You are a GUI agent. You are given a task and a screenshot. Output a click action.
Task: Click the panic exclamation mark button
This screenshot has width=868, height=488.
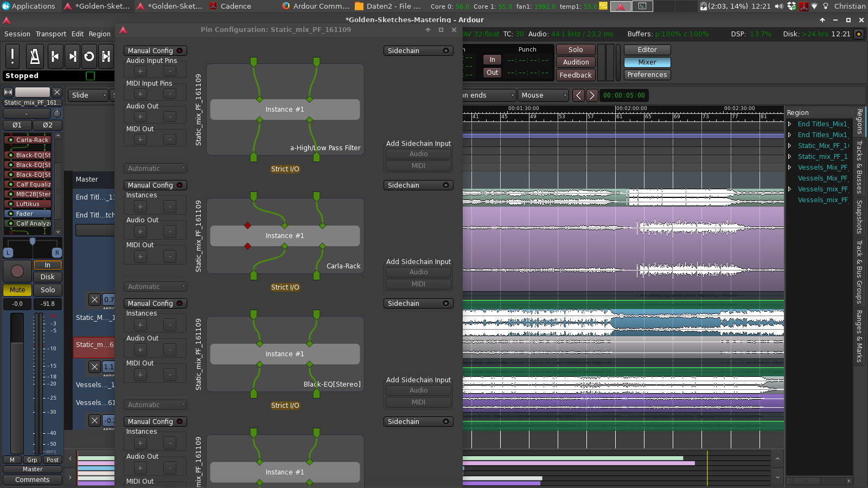coord(12,56)
